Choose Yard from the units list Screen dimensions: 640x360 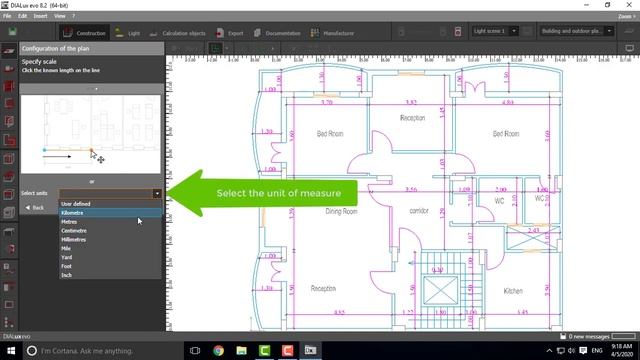[110, 257]
